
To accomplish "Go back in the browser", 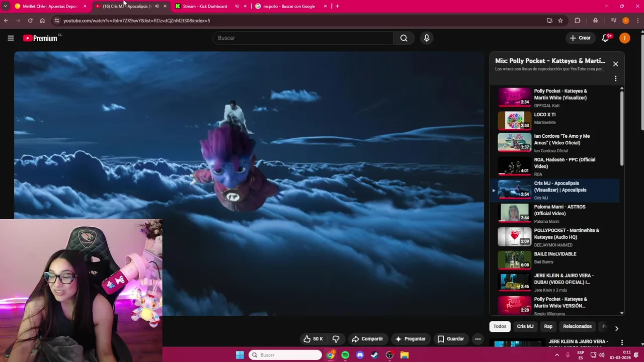I will 6,21.
